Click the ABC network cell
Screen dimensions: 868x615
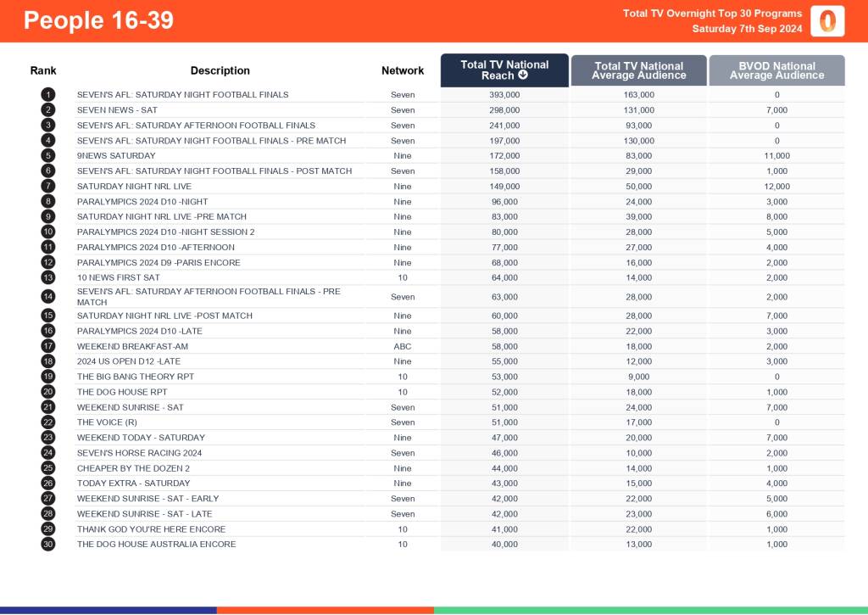(x=403, y=346)
